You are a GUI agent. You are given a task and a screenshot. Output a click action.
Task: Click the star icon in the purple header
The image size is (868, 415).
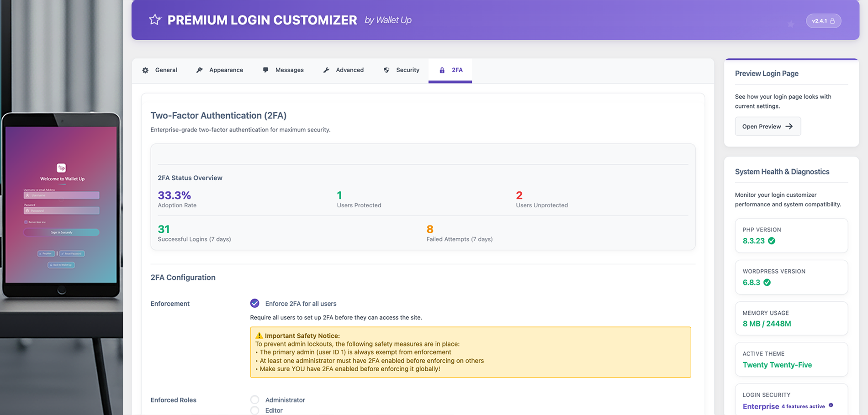155,20
